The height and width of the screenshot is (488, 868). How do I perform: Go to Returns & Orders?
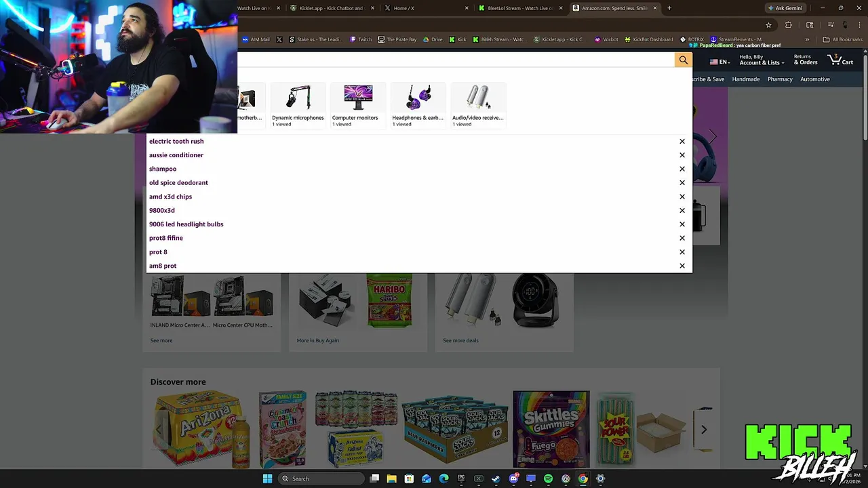[806, 60]
